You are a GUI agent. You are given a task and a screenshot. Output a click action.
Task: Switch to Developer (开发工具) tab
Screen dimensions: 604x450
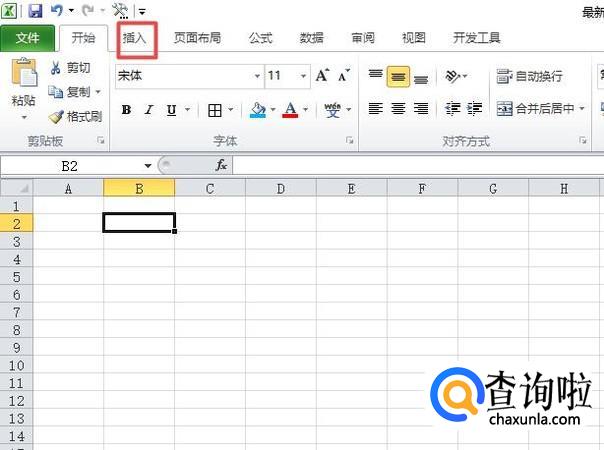click(476, 38)
